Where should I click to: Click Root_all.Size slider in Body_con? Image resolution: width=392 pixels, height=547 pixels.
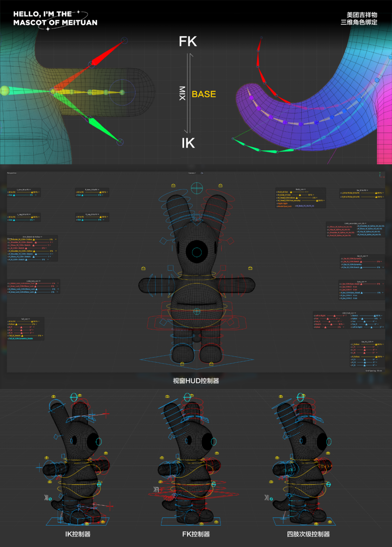pyautogui.click(x=298, y=192)
